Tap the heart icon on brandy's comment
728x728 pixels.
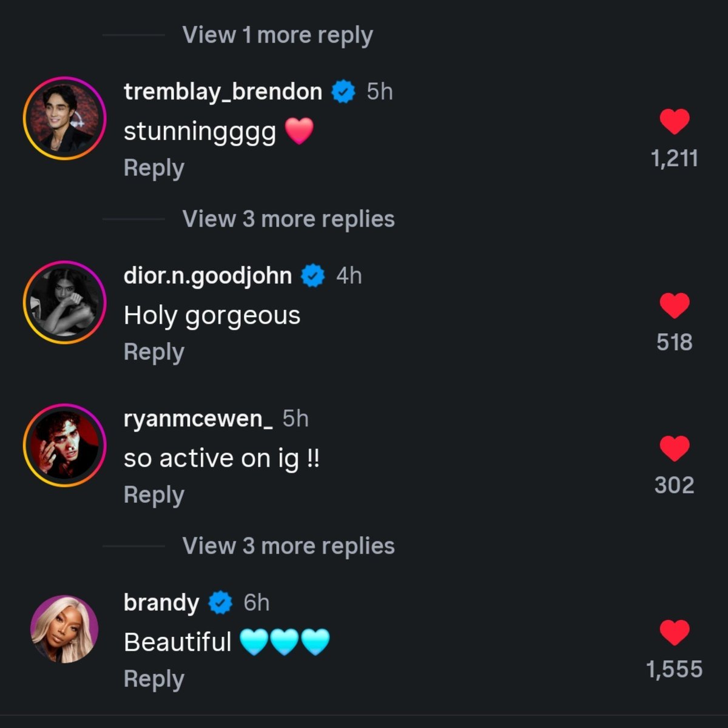point(675,633)
